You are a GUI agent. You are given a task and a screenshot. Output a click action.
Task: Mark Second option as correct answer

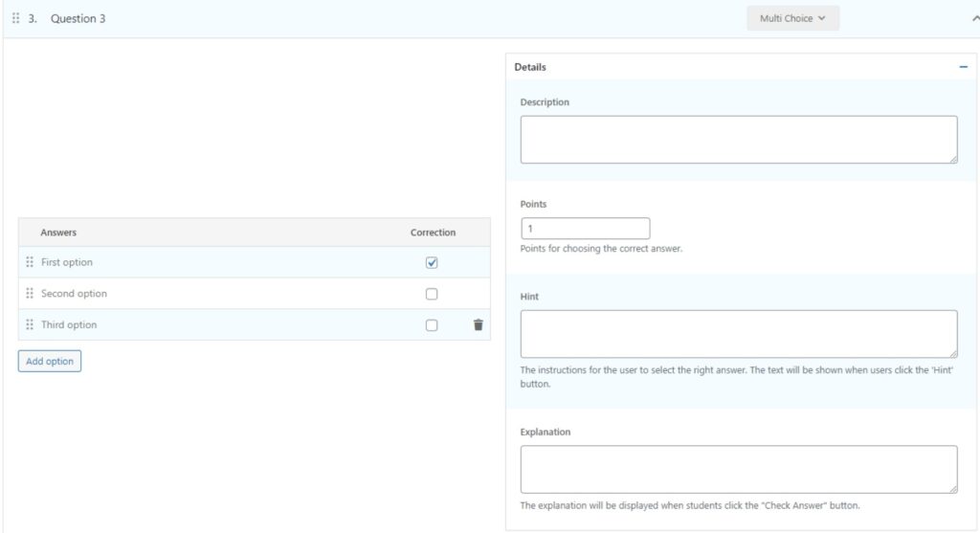point(432,294)
